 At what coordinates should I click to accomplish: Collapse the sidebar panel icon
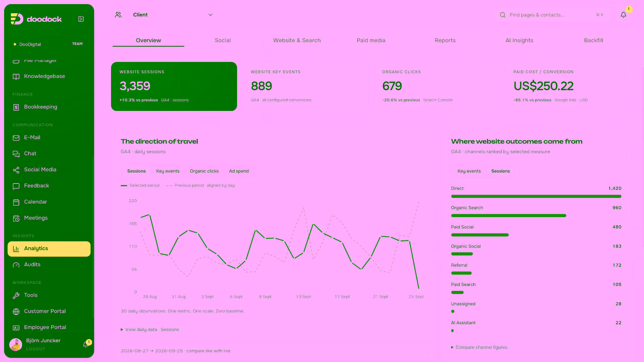(x=81, y=19)
